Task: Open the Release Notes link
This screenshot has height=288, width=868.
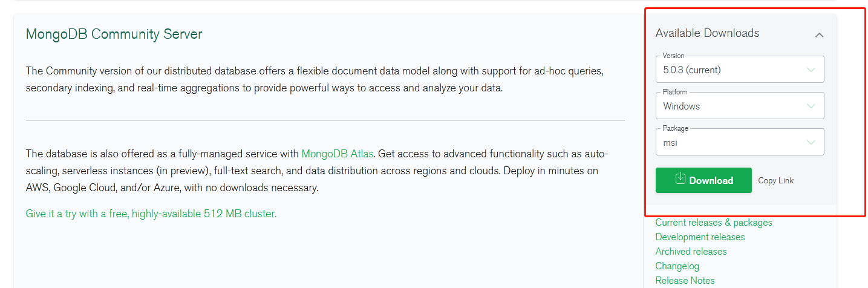Action: [x=685, y=281]
